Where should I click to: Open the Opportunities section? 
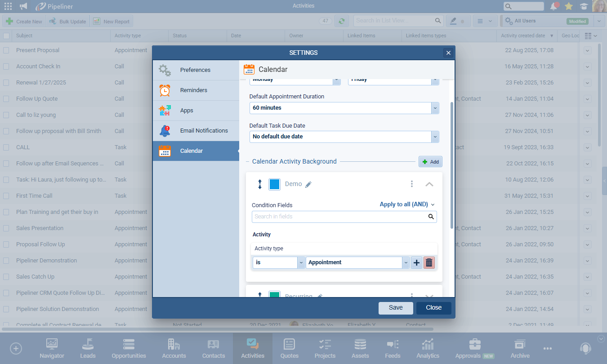[129, 348]
